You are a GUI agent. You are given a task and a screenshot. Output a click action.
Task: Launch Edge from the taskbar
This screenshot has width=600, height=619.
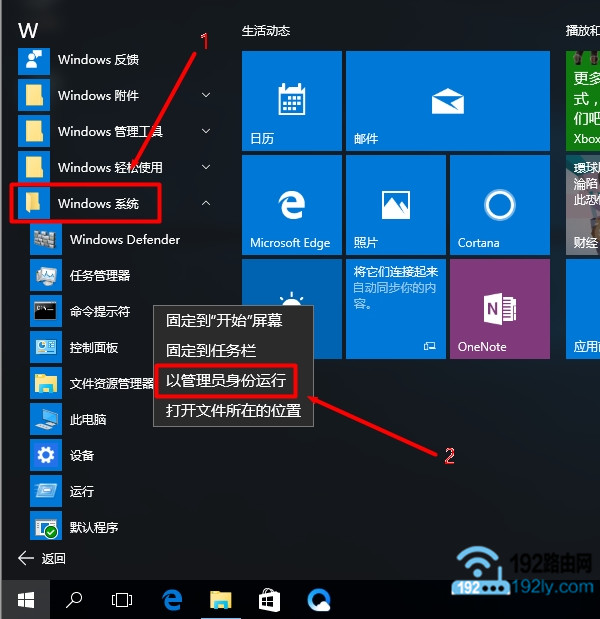[x=172, y=600]
